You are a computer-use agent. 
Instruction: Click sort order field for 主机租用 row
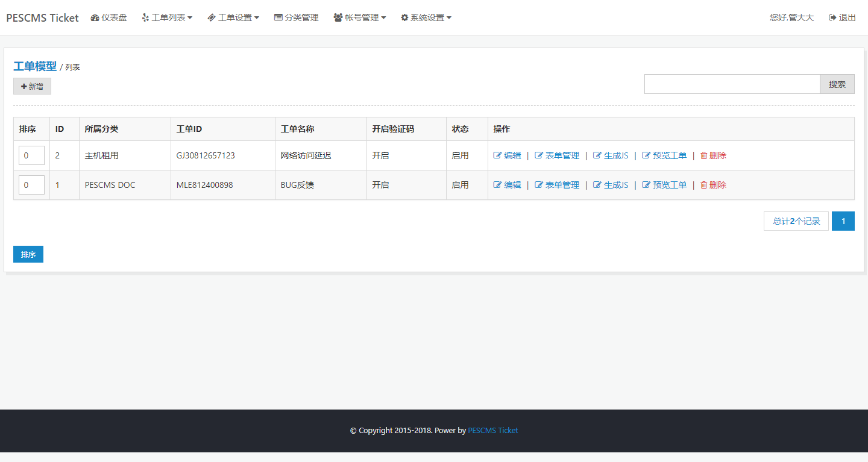point(31,155)
